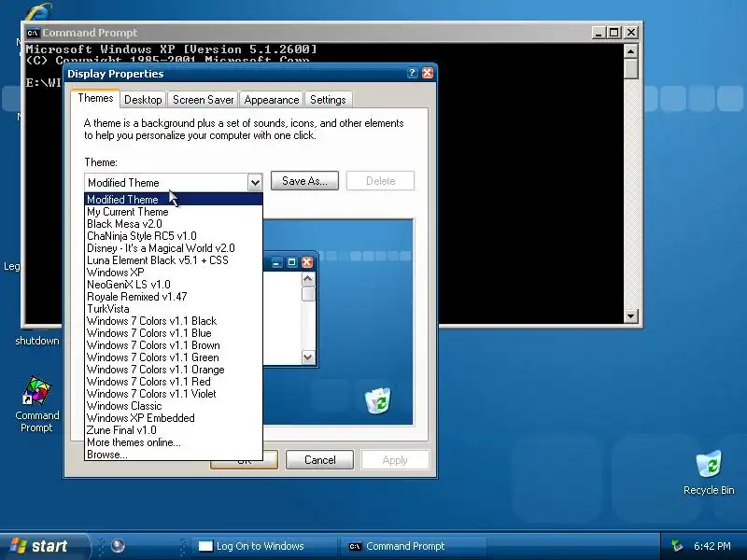Open the Screen Saver tab
Screen dimensions: 747x560
click(x=203, y=100)
